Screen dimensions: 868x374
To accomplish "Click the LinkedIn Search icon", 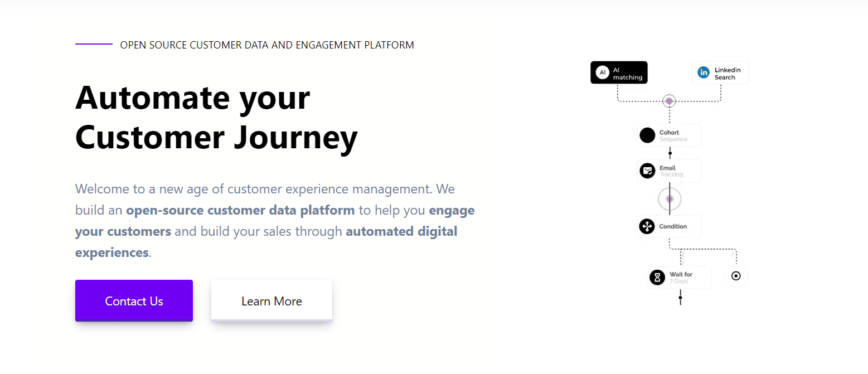I will tap(704, 72).
